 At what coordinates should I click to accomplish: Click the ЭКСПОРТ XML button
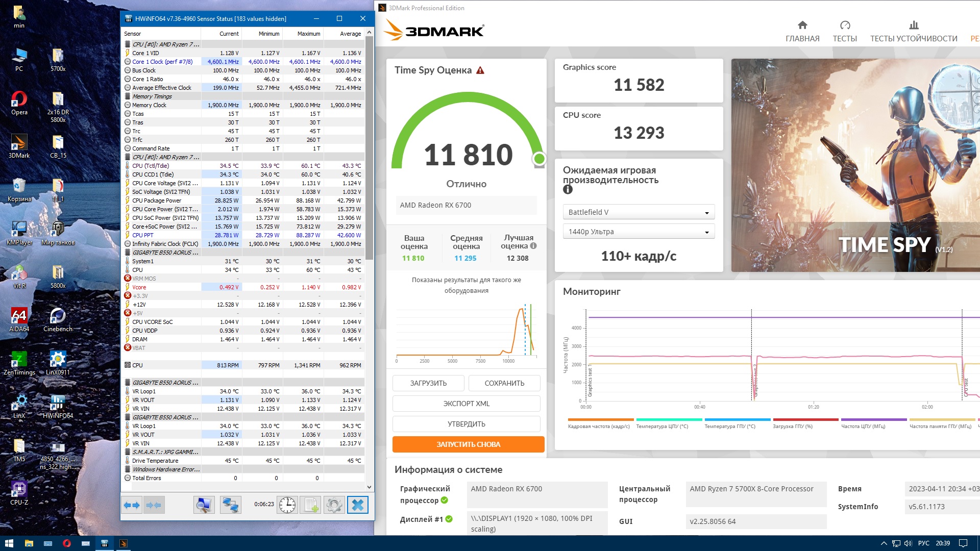466,404
